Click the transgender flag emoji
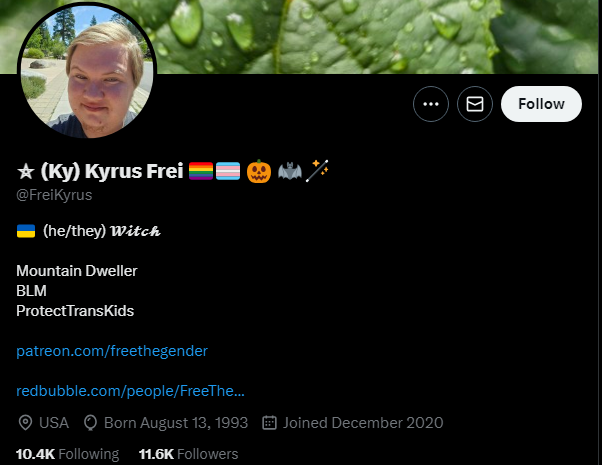The image size is (602, 465). [x=228, y=171]
